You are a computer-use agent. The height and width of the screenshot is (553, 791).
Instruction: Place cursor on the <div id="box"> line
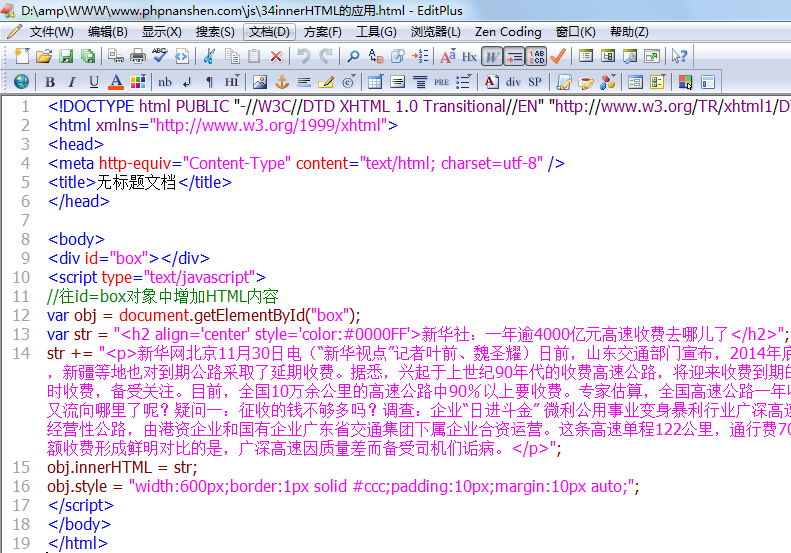coord(129,258)
